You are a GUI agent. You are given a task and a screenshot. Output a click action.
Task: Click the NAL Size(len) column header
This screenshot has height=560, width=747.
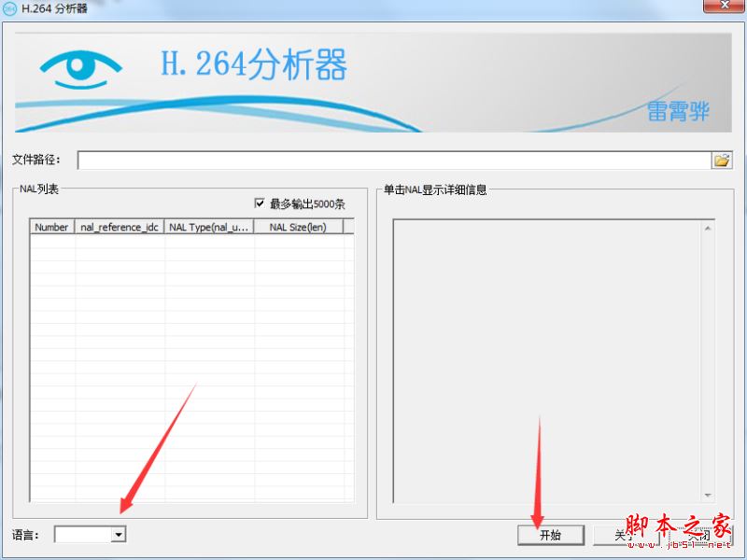(x=298, y=227)
